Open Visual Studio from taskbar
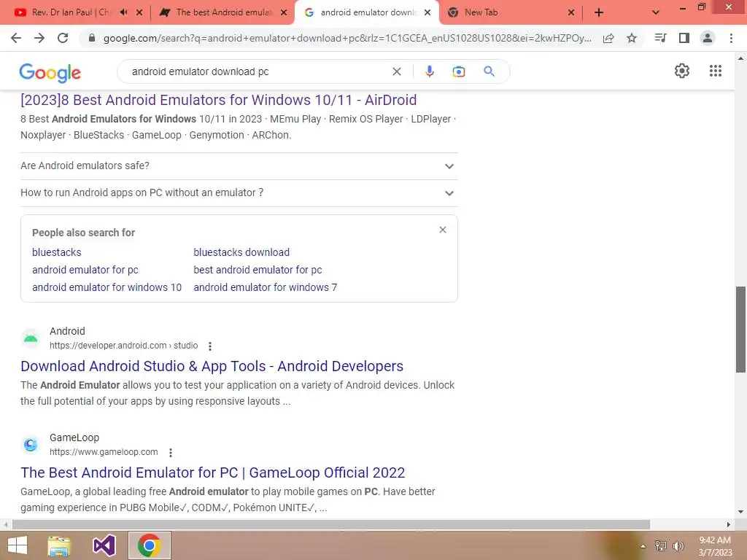 (104, 545)
